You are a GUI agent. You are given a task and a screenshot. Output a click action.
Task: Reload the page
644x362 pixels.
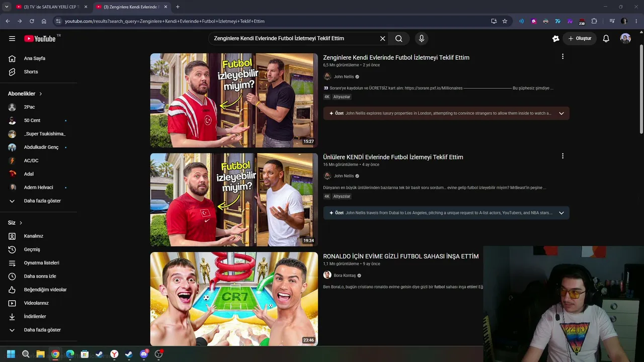[x=32, y=21]
